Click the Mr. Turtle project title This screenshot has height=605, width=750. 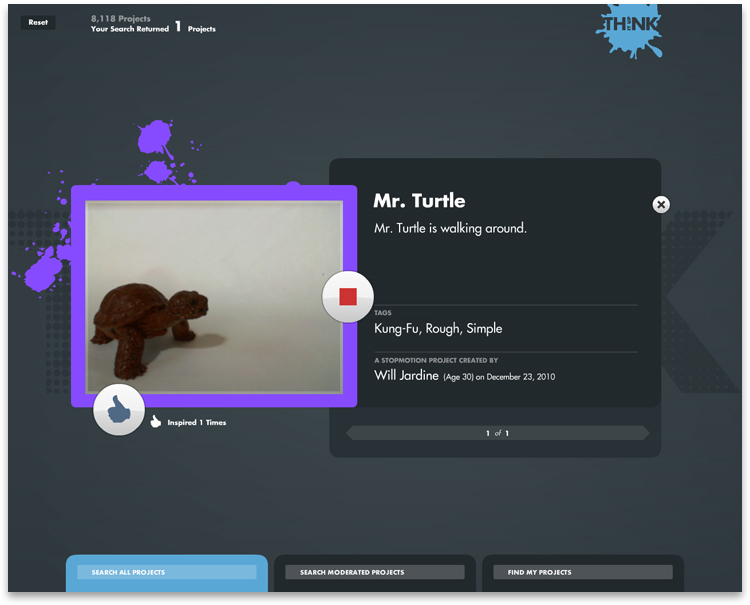[x=419, y=201]
